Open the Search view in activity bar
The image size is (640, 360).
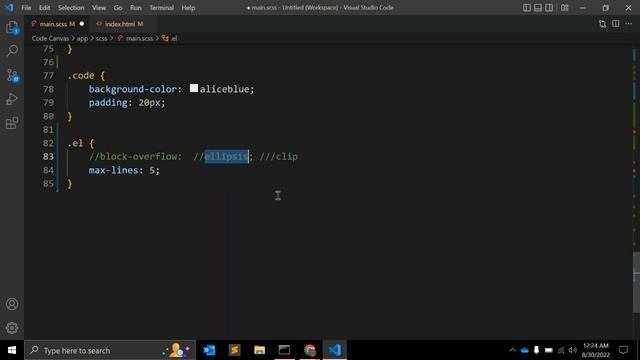pyautogui.click(x=12, y=51)
